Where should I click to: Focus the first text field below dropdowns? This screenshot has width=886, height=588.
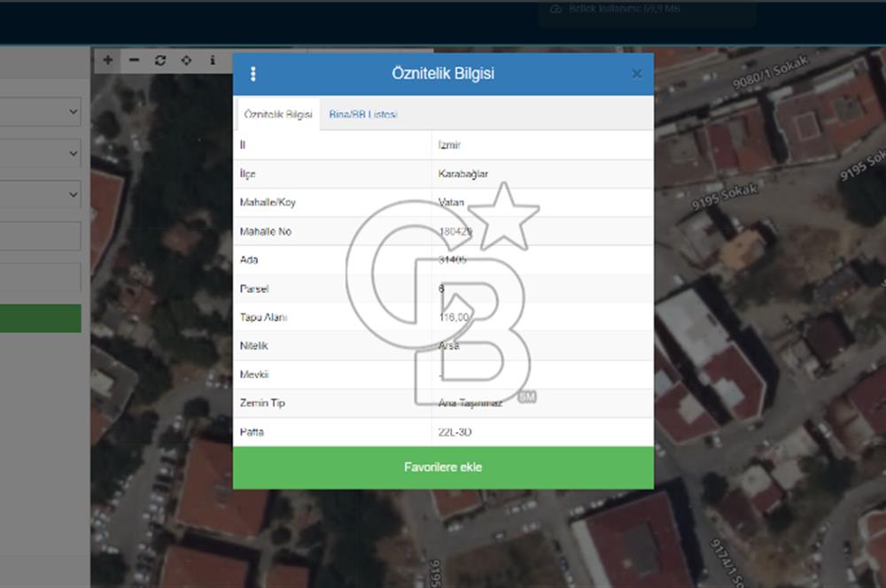40,236
